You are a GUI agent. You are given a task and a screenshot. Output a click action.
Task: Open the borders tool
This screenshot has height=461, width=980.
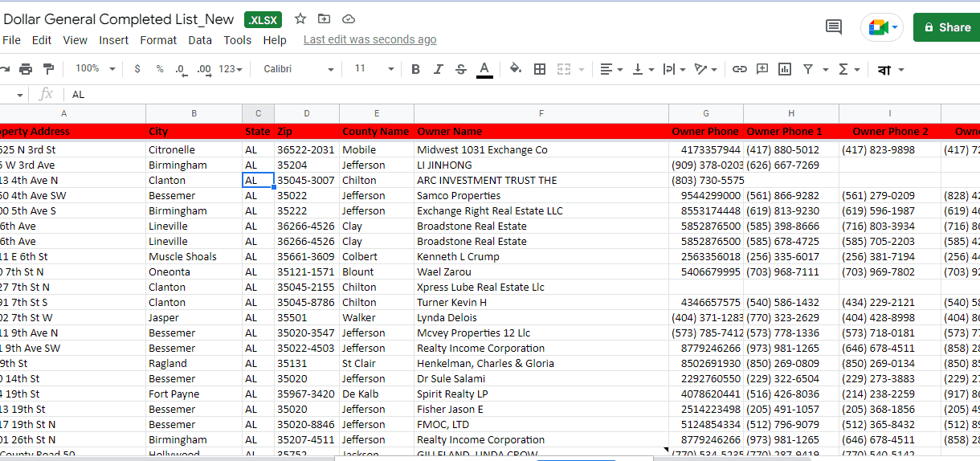540,69
